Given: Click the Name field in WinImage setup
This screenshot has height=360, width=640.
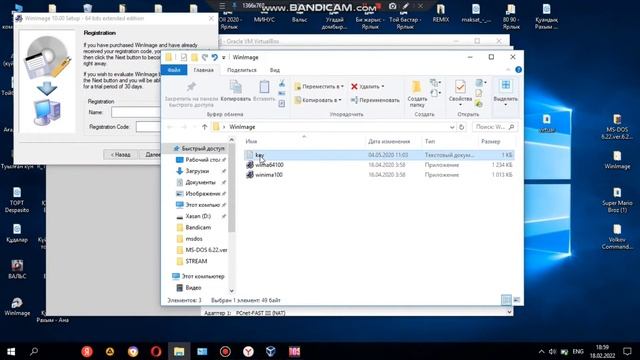Looking at the screenshot, I should pyautogui.click(x=136, y=112).
